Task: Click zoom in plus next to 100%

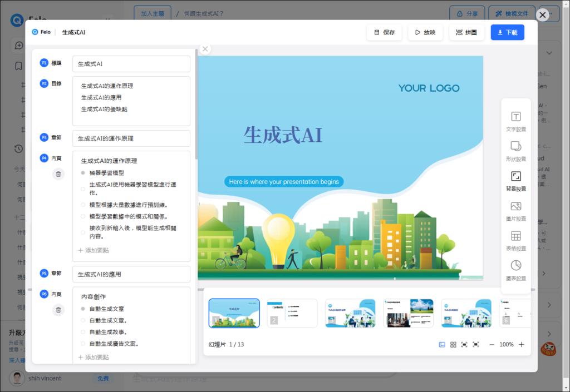Action: 521,345
